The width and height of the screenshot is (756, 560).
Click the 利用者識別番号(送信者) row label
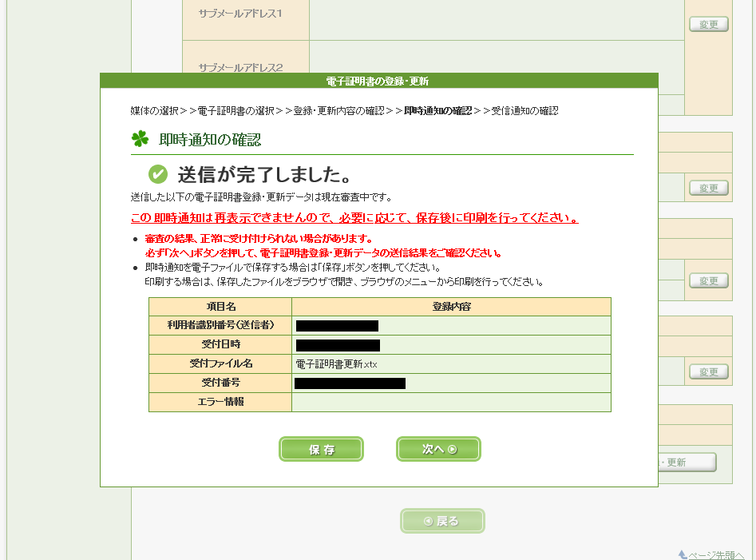coord(220,325)
